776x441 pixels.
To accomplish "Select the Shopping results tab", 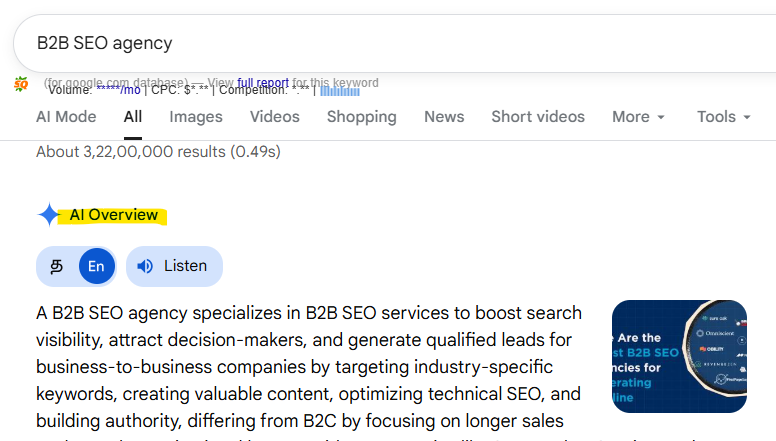I will (361, 117).
